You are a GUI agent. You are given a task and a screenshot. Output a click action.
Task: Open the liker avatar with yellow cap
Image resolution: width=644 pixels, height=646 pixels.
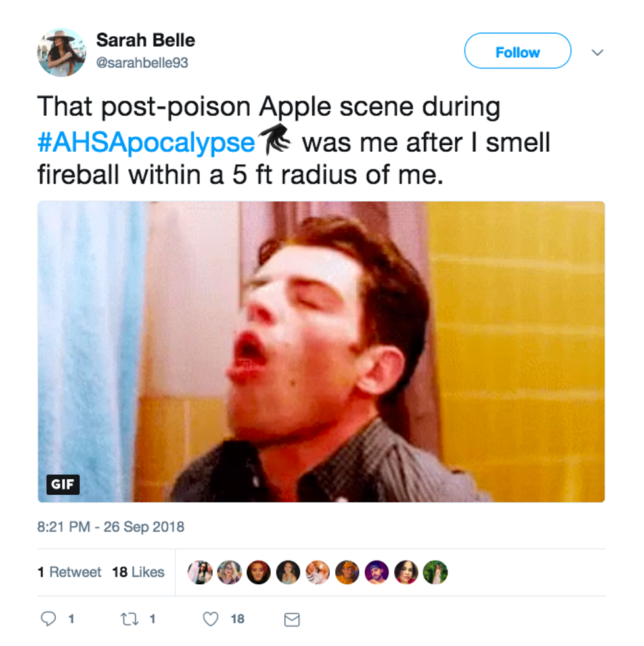pos(347,572)
